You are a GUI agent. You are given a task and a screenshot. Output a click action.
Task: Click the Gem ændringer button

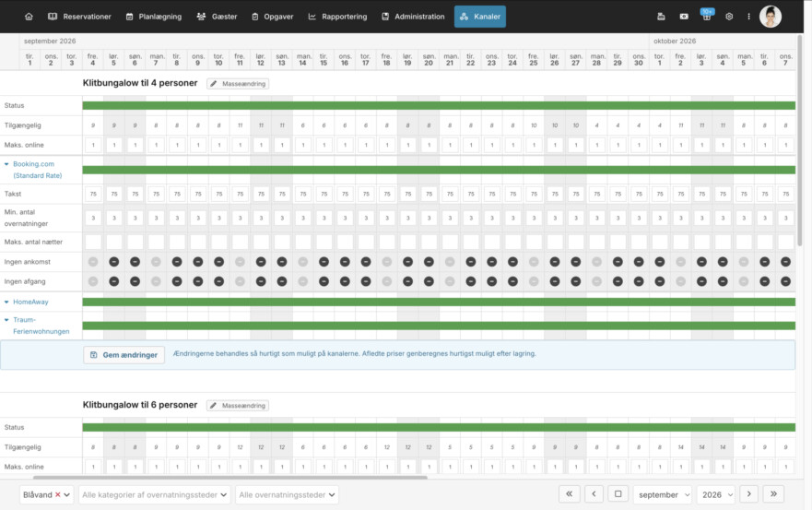click(x=124, y=355)
